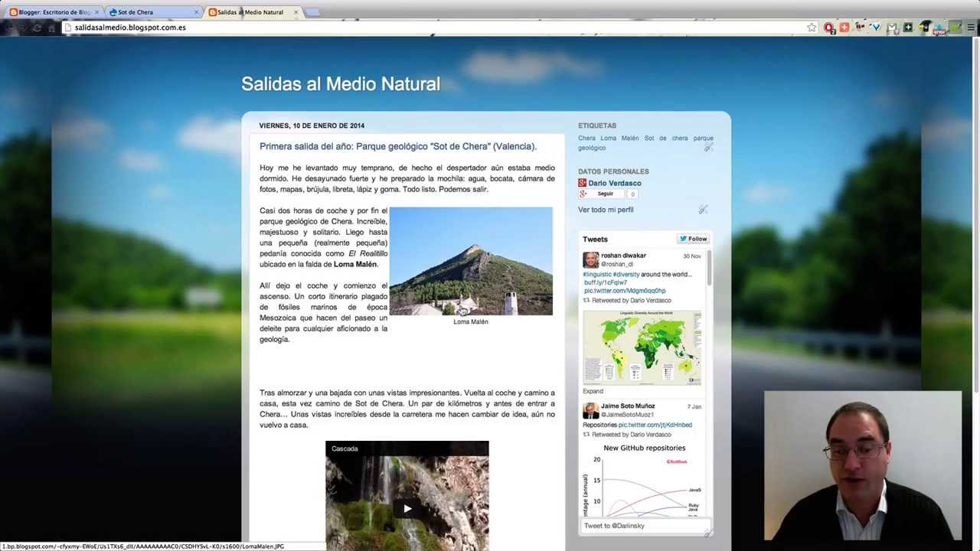Image resolution: width=980 pixels, height=551 pixels.
Task: Click the 7 Jan tweet date
Action: coord(694,406)
